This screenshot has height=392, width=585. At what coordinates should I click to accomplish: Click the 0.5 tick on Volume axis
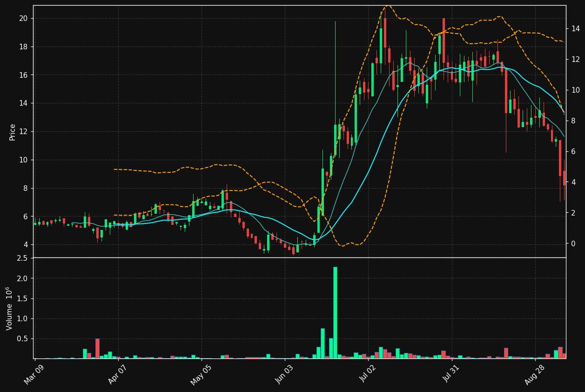[22, 338]
